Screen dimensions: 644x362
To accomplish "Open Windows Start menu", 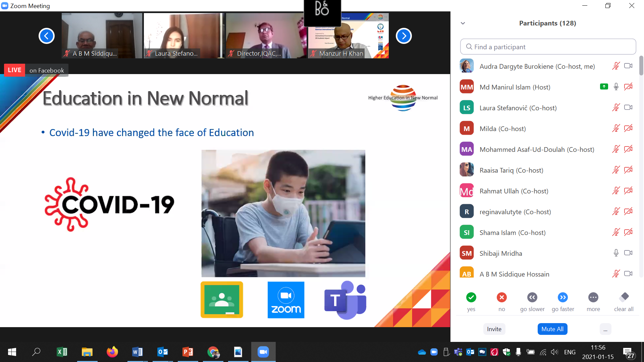I will pyautogui.click(x=12, y=352).
